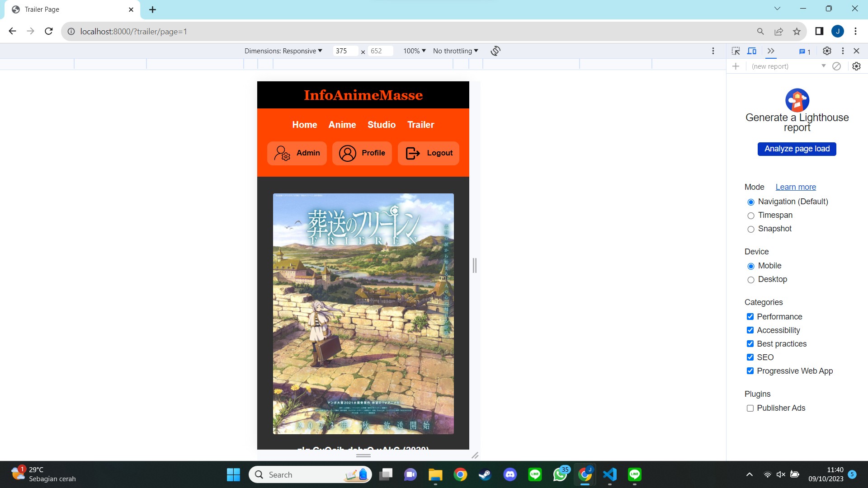This screenshot has height=488, width=868.
Task: Click the Analyze page load button
Action: pyautogui.click(x=797, y=149)
